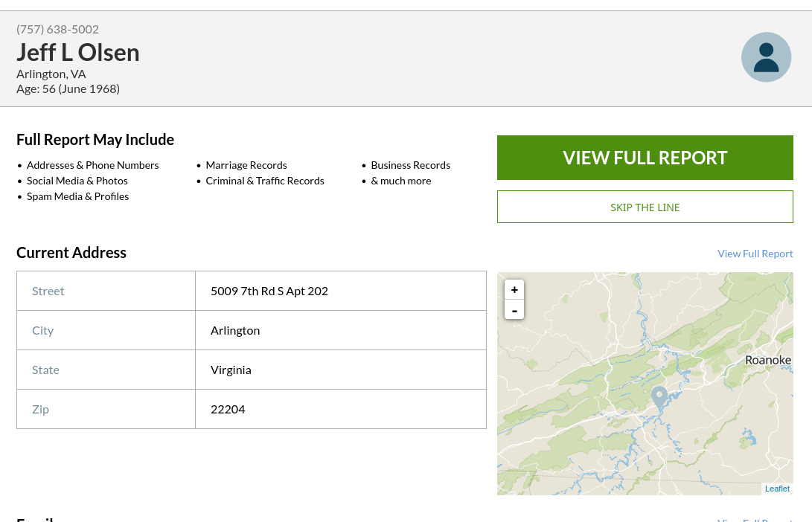
Task: Open the Leaflet attribution link
Action: [777, 489]
